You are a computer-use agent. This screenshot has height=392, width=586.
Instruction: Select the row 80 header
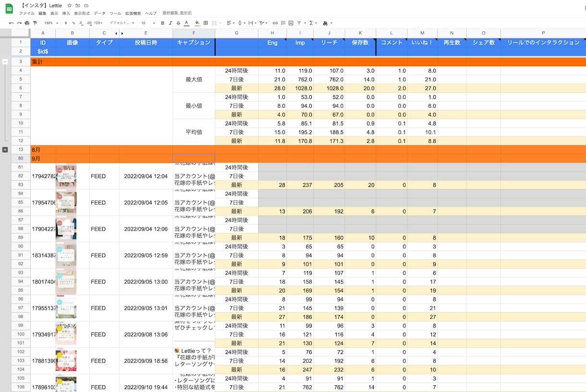click(x=21, y=159)
